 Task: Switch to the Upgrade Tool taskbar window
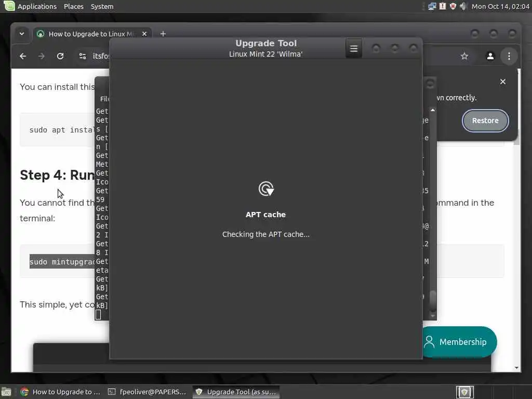(x=236, y=392)
